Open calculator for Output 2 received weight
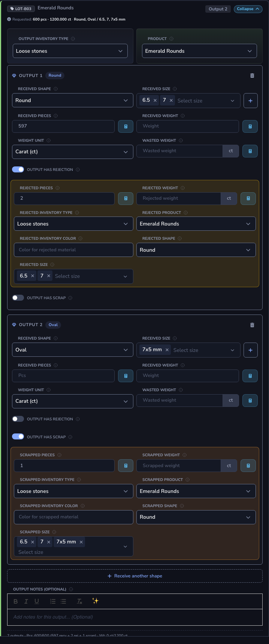This screenshot has height=644, width=269. (x=250, y=376)
